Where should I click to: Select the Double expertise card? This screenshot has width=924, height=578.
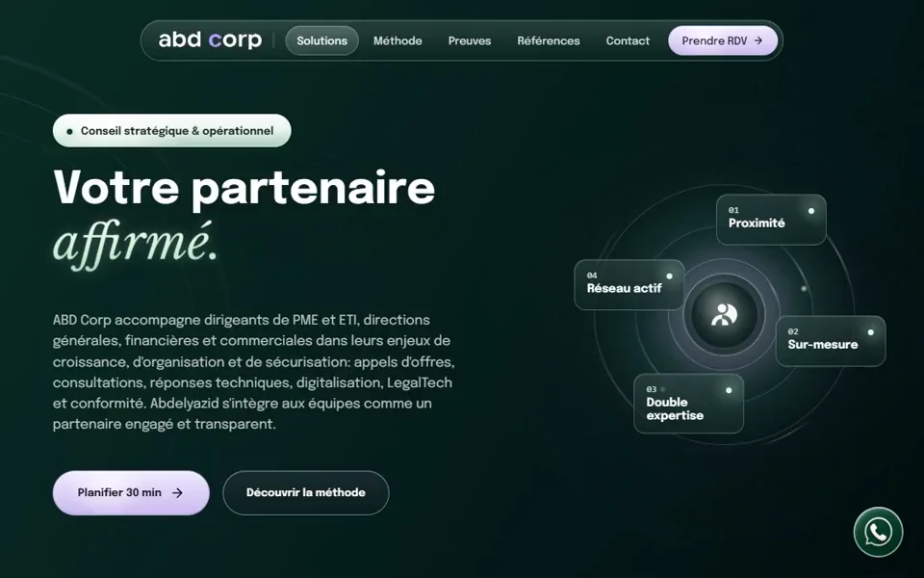(688, 404)
